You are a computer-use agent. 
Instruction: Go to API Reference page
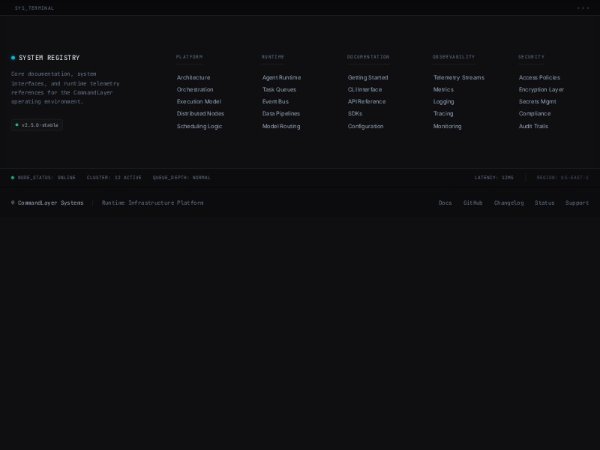point(367,102)
